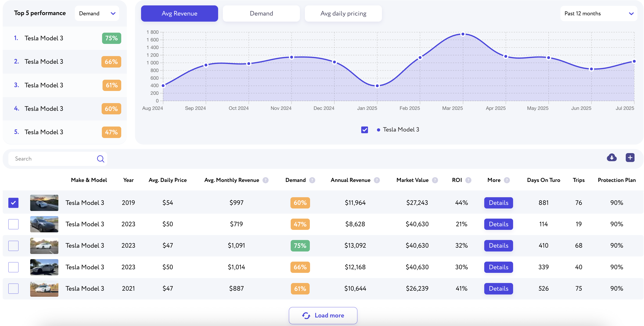
Task: Click the Mar 2025 peak data point
Action: 463,34
